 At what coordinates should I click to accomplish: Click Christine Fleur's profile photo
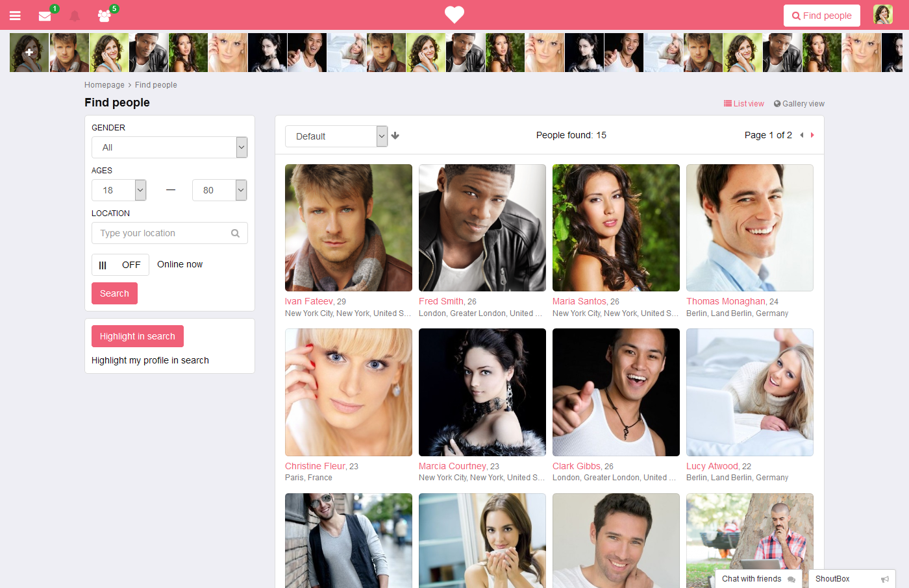349,392
